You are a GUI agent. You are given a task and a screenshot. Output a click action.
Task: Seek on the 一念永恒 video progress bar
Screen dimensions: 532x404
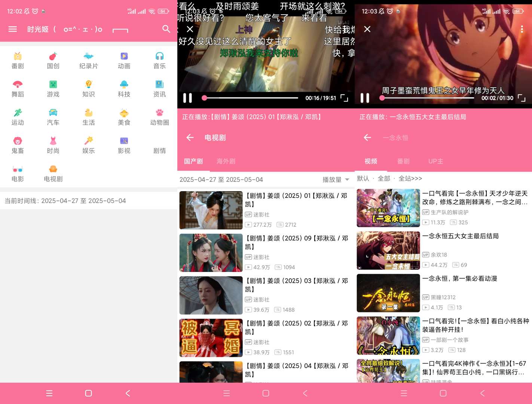pyautogui.click(x=427, y=98)
